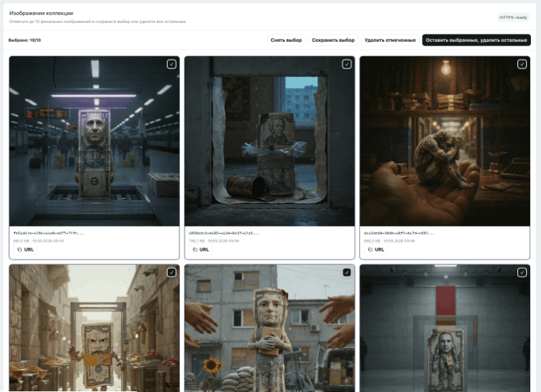The height and width of the screenshot is (392, 541).
Task: Uncheck the checkbox on the crouching figure in hand image
Action: click(522, 64)
